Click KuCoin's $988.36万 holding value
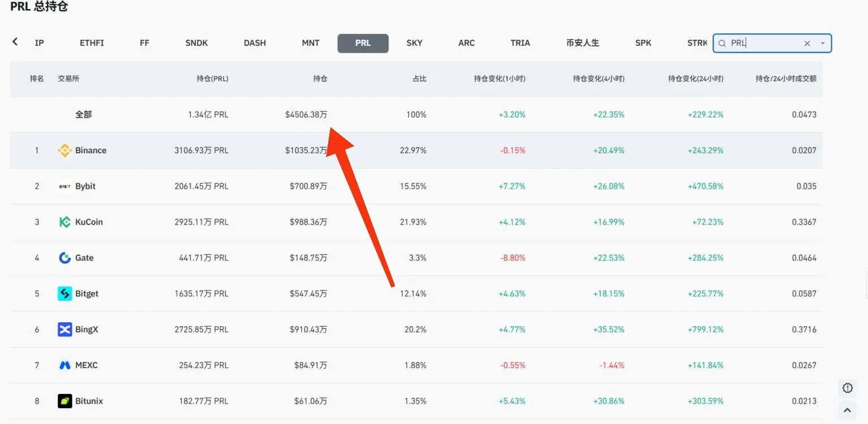868x424 pixels. coord(308,222)
